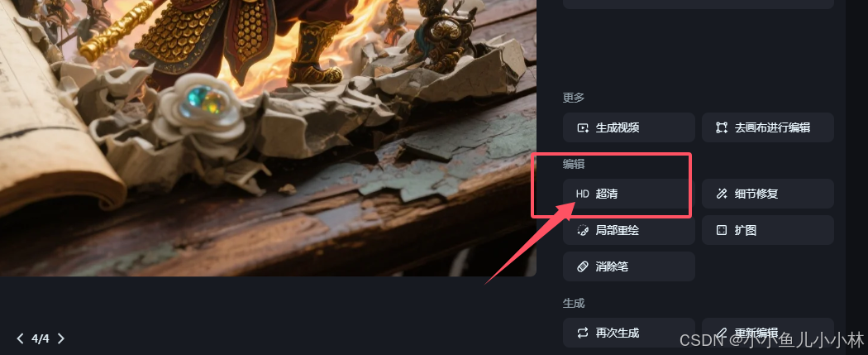Viewport: 868px width, 355px height.
Task: Go to the previous image with left chevron
Action: (x=21, y=338)
